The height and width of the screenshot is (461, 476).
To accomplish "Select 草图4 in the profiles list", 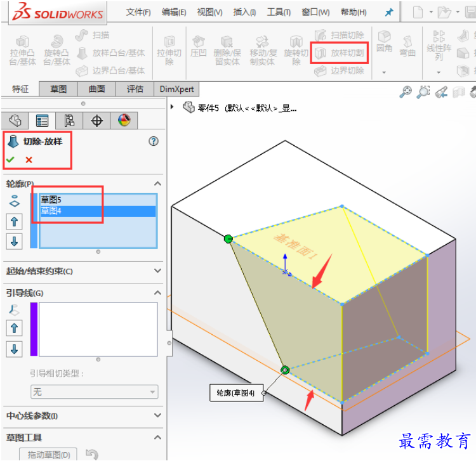I will (x=98, y=211).
